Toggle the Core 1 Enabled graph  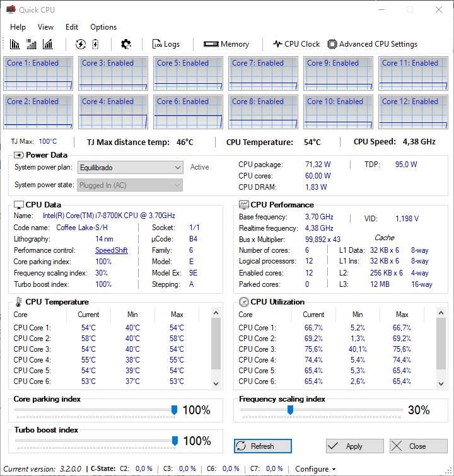coord(38,74)
